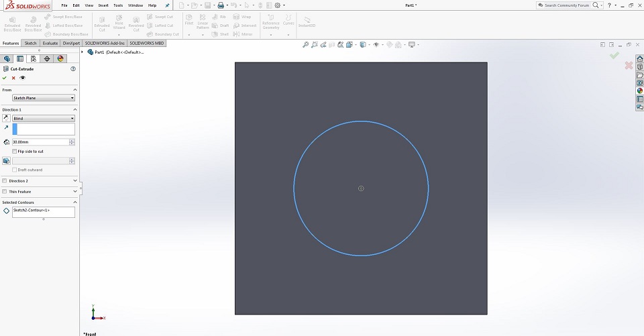
Task: Click the Print icon in top toolbar
Action: pyautogui.click(x=221, y=5)
